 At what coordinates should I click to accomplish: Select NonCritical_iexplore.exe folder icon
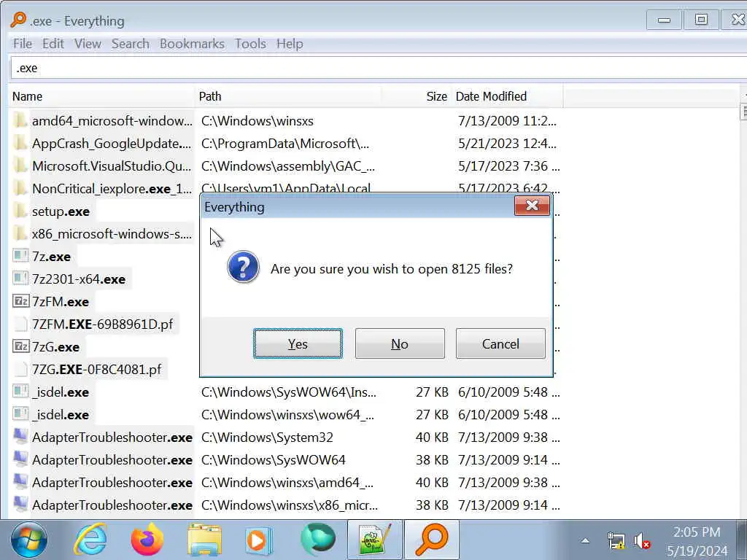click(x=20, y=188)
